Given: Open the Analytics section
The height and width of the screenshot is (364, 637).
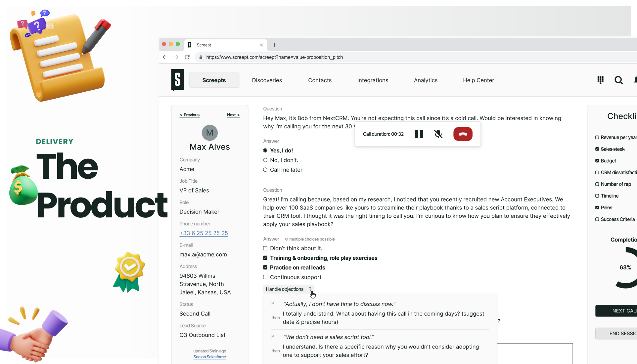Looking at the screenshot, I should click(x=426, y=80).
